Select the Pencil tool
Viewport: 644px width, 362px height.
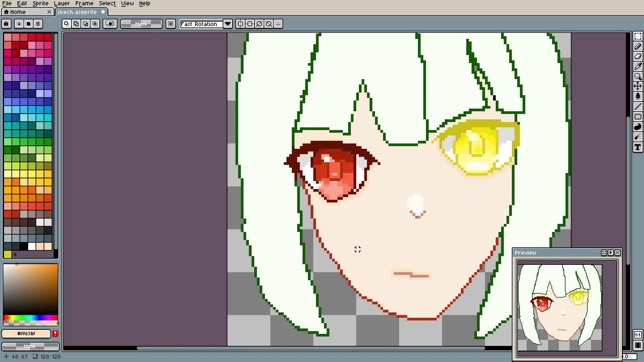(x=638, y=46)
